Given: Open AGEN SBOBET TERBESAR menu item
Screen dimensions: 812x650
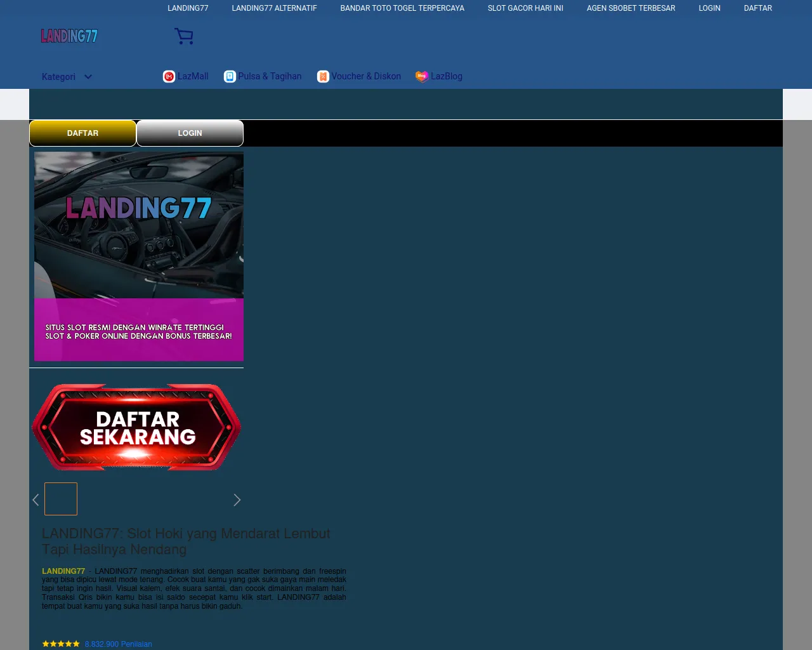Looking at the screenshot, I should pos(631,8).
